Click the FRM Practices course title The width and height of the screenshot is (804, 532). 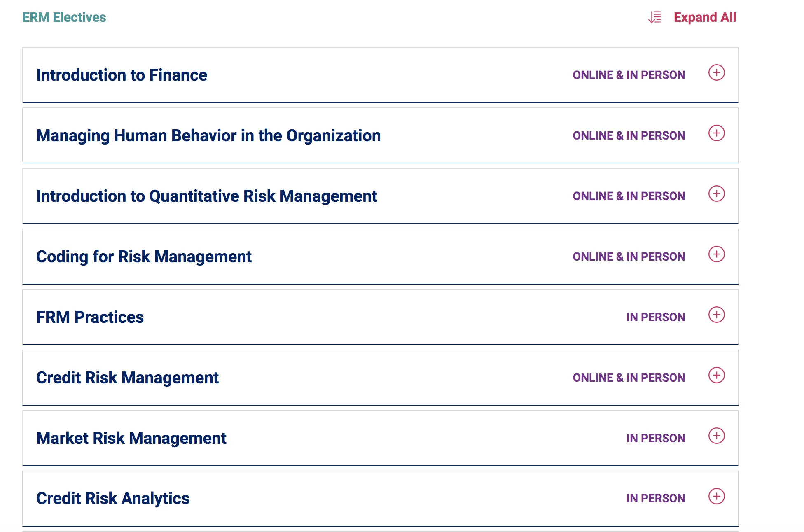click(x=90, y=317)
